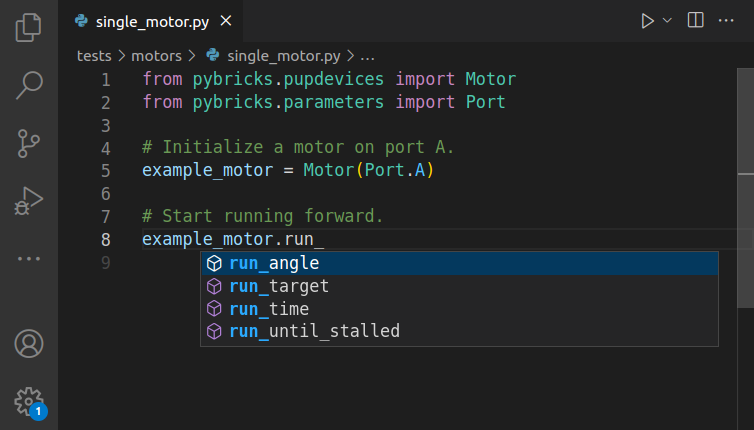Open the Search view icon
Viewport: 754px width, 430px height.
28,86
